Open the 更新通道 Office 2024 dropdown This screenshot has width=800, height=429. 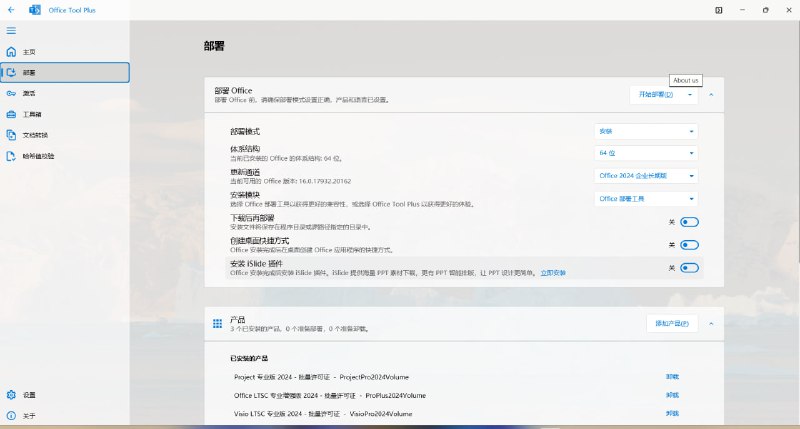(x=646, y=176)
